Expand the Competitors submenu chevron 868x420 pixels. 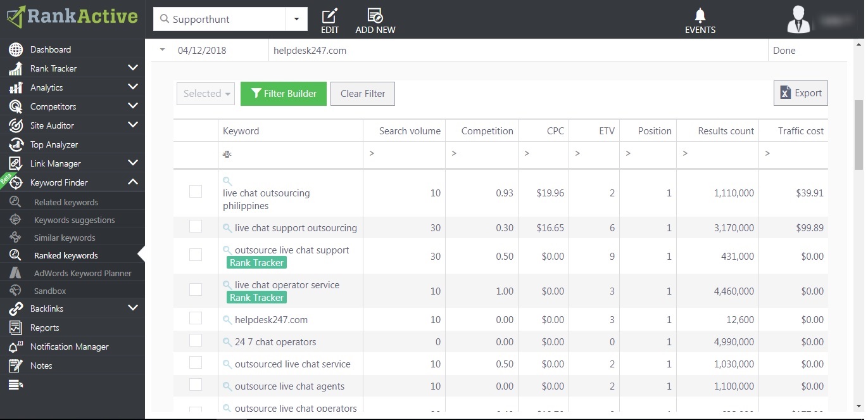(132, 106)
